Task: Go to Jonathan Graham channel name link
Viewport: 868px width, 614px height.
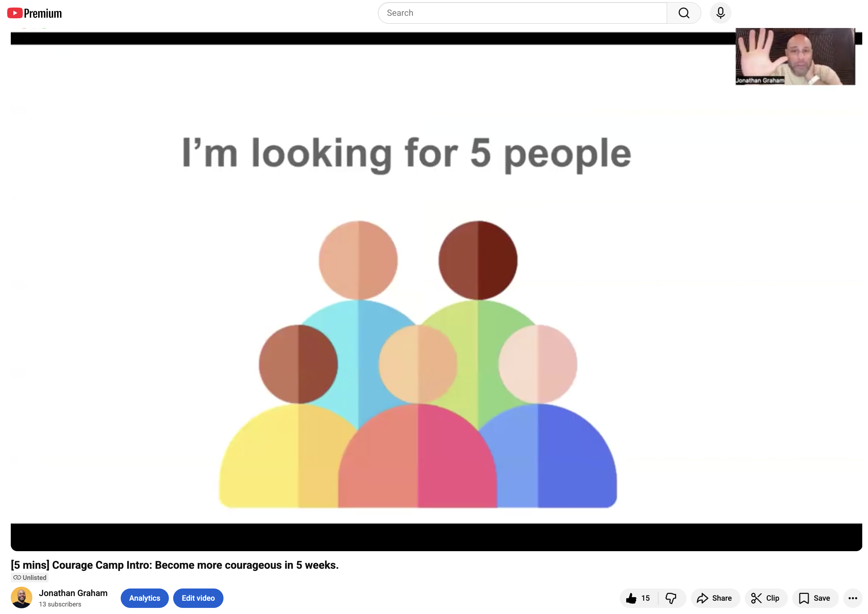Action: pyautogui.click(x=73, y=593)
